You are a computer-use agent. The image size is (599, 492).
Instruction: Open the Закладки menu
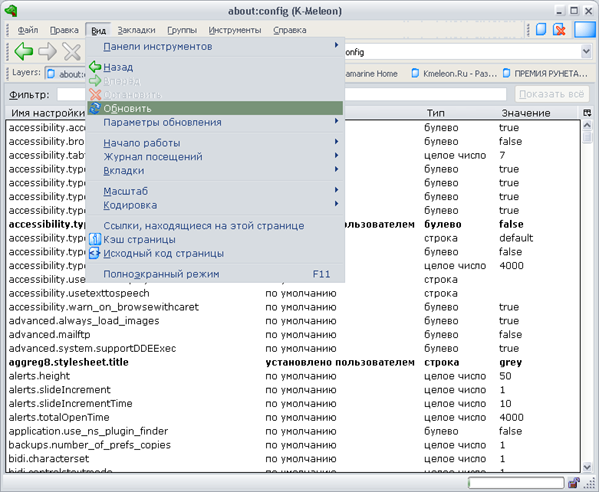click(136, 30)
